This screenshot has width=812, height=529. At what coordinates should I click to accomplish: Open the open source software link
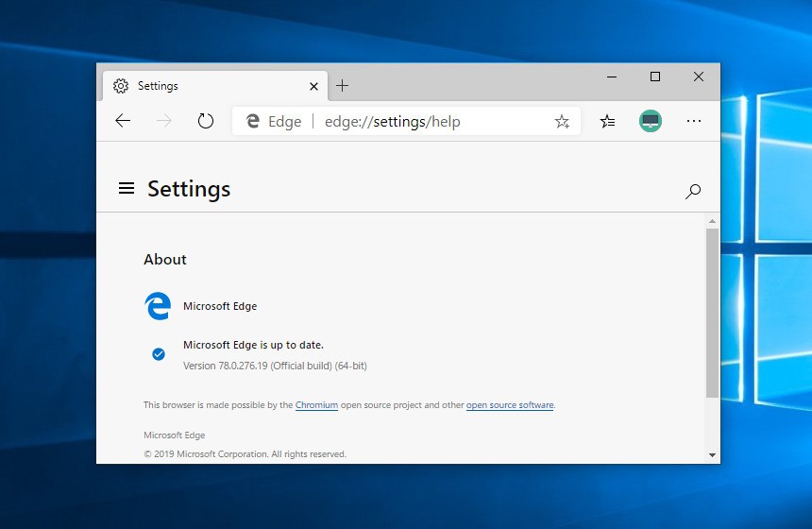pyautogui.click(x=510, y=405)
